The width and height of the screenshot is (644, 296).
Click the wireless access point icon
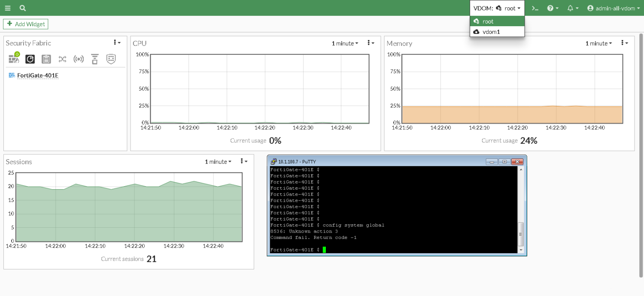point(79,59)
